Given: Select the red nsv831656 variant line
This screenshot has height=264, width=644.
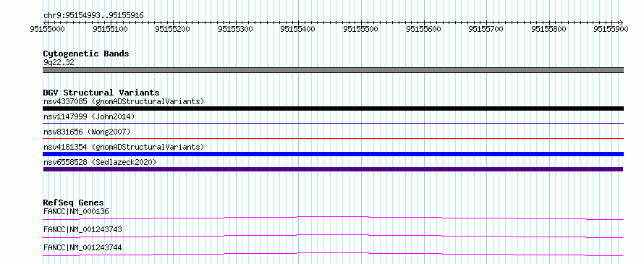Looking at the screenshot, I should (x=333, y=138).
